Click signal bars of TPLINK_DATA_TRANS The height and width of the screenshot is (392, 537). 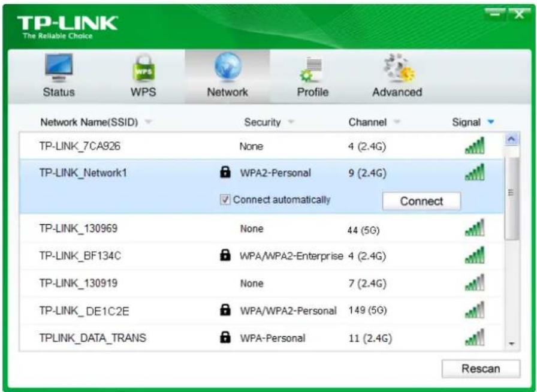(475, 337)
